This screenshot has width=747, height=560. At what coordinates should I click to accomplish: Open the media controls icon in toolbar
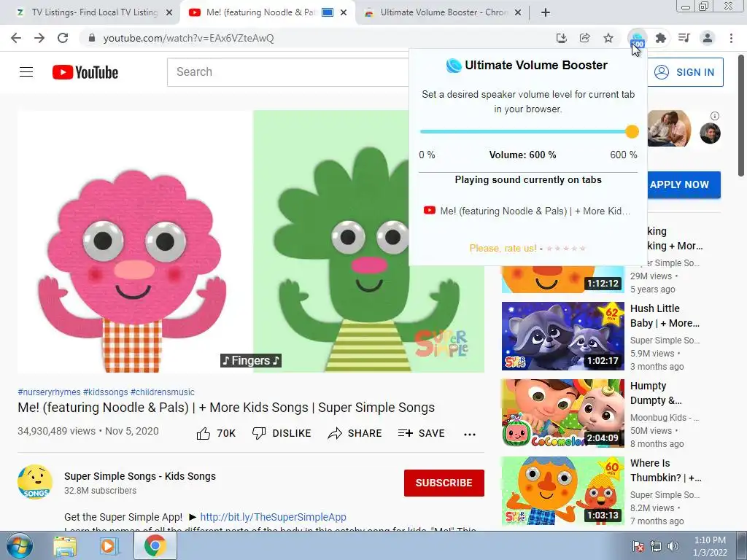[x=684, y=38]
